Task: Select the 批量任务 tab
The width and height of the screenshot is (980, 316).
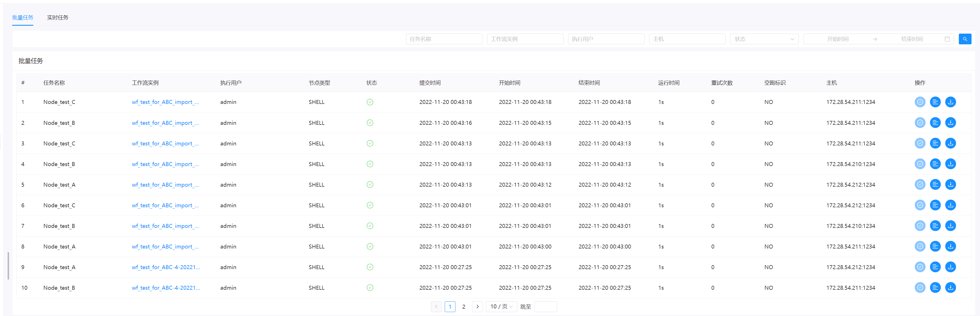Action: pyautogui.click(x=22, y=18)
